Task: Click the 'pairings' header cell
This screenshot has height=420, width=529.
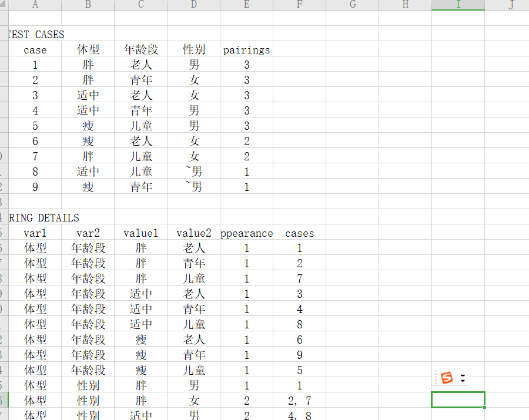Action: tap(247, 49)
